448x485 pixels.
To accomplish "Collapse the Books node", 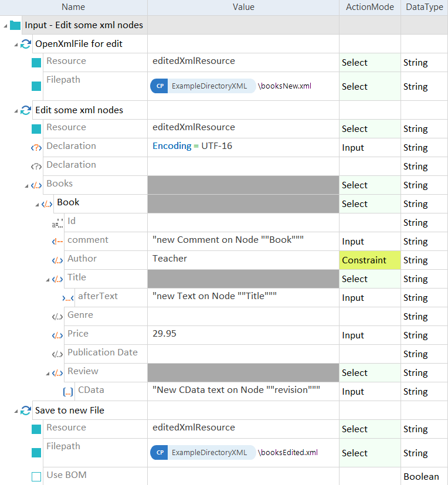I will (26, 185).
